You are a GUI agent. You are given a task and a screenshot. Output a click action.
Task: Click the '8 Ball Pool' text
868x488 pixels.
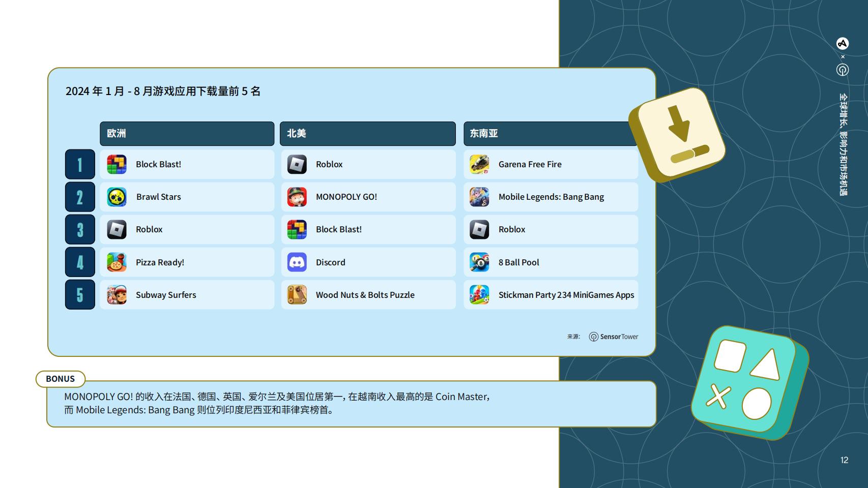coord(519,262)
